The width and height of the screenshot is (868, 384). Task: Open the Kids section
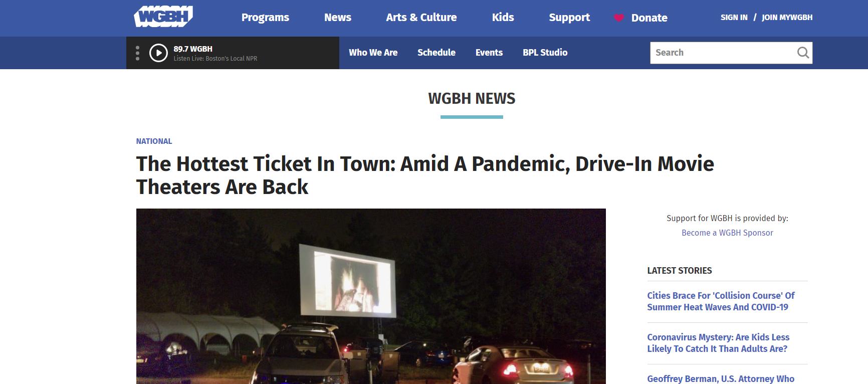point(503,18)
